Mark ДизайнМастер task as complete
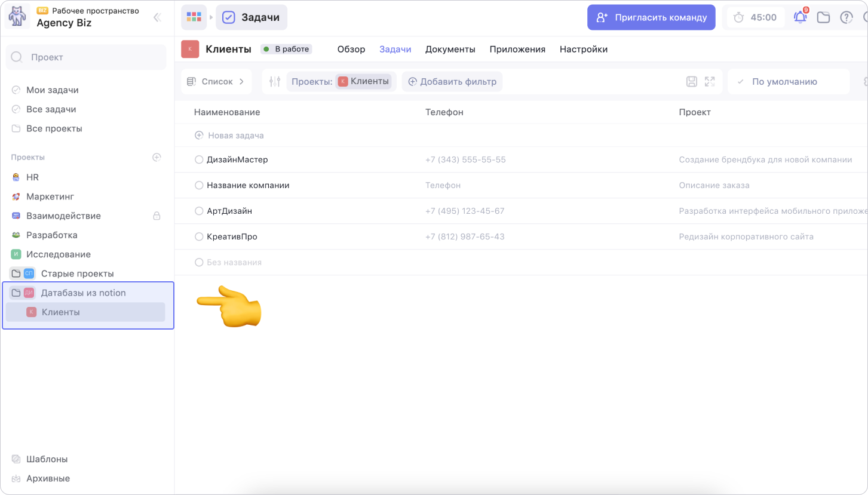The width and height of the screenshot is (868, 495). [199, 160]
